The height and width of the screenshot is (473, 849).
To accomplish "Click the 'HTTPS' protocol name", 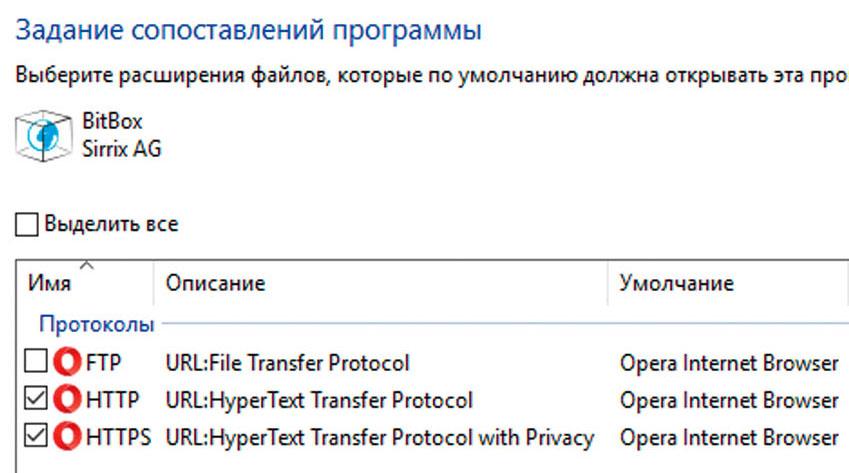I will click(x=119, y=438).
